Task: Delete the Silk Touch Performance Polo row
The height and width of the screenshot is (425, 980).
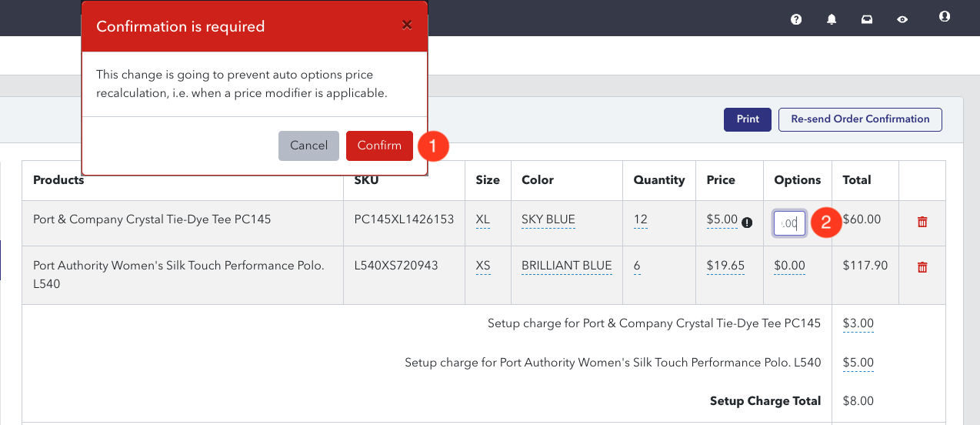Action: click(x=922, y=268)
